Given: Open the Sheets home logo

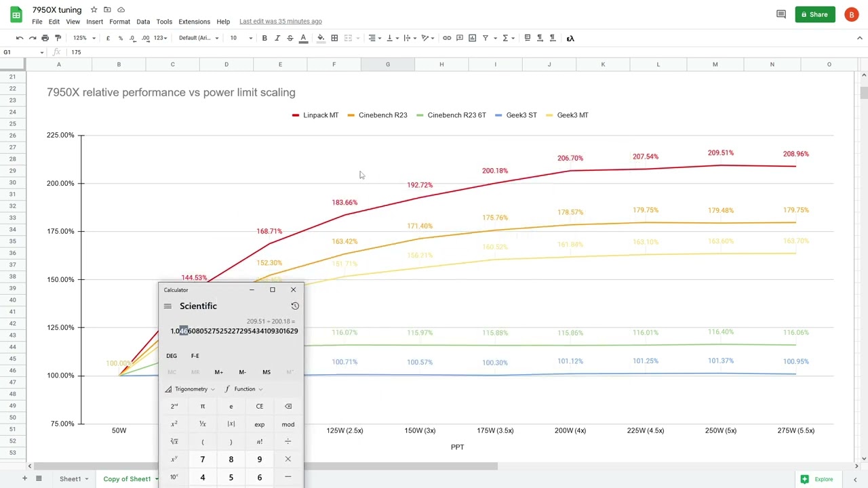Looking at the screenshot, I should (x=16, y=15).
